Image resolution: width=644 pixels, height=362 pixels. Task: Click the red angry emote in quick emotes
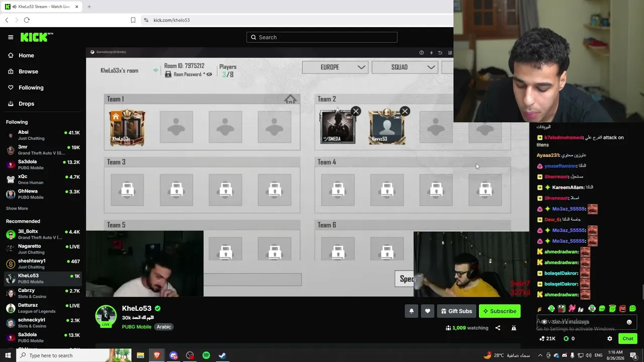pos(622,309)
